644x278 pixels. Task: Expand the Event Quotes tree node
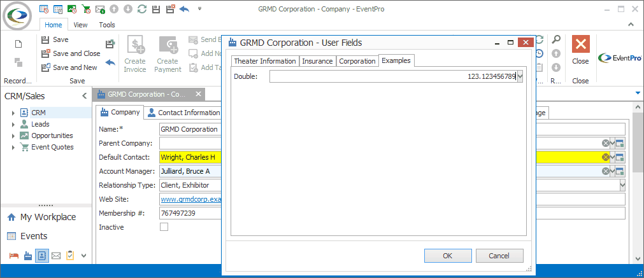click(13, 147)
